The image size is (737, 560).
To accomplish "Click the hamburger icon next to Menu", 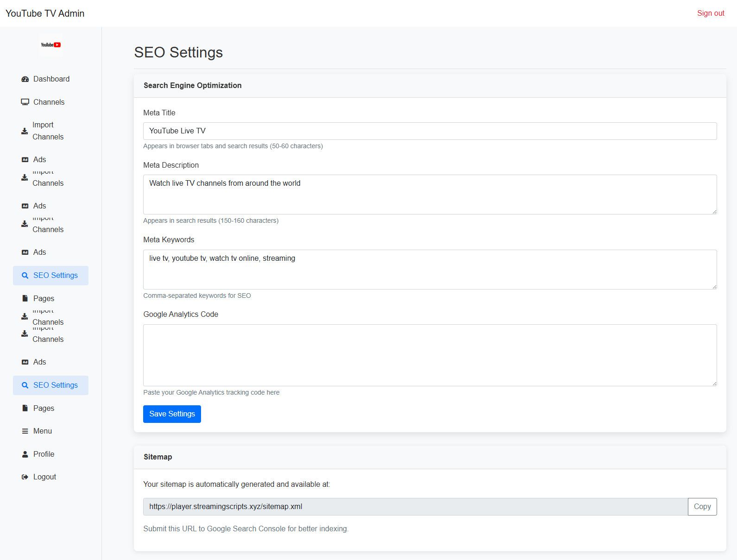I will (x=25, y=431).
